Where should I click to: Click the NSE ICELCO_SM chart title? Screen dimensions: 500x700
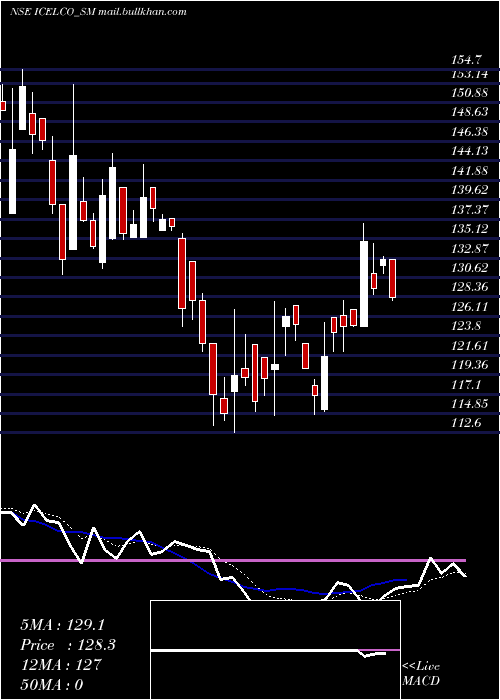click(98, 12)
